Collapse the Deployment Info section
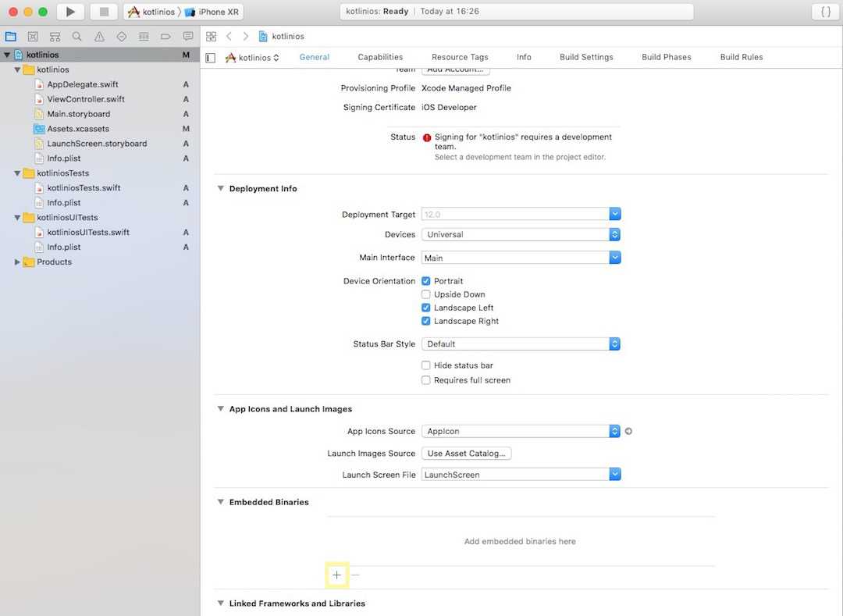The height and width of the screenshot is (616, 843). point(220,189)
